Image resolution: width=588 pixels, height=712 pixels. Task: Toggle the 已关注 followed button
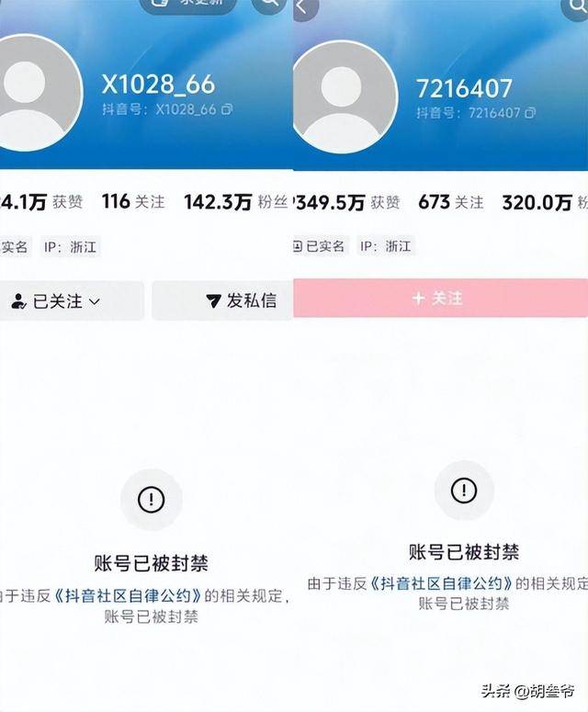(x=72, y=301)
